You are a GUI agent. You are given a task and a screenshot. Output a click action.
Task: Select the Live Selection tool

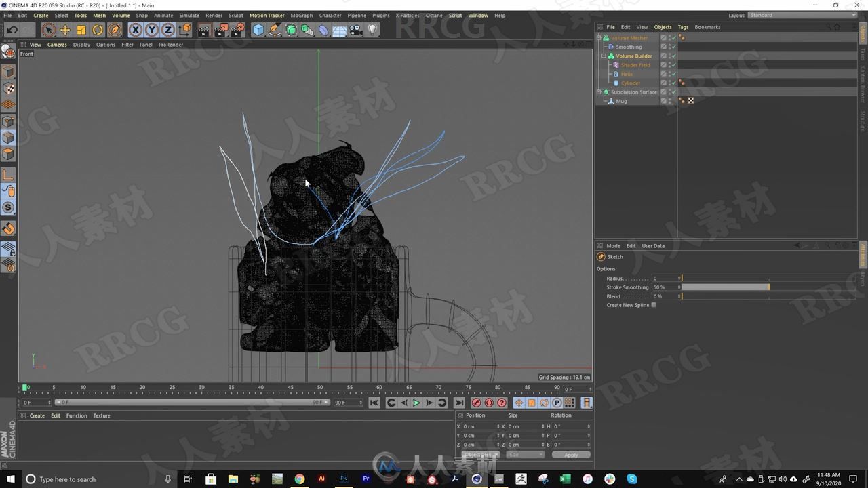pos(48,30)
